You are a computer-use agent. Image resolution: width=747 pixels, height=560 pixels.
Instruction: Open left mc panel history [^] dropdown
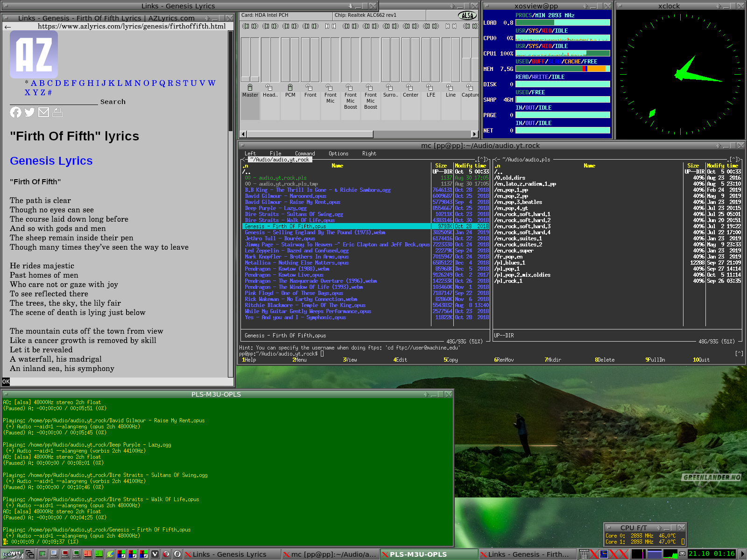pos(482,160)
